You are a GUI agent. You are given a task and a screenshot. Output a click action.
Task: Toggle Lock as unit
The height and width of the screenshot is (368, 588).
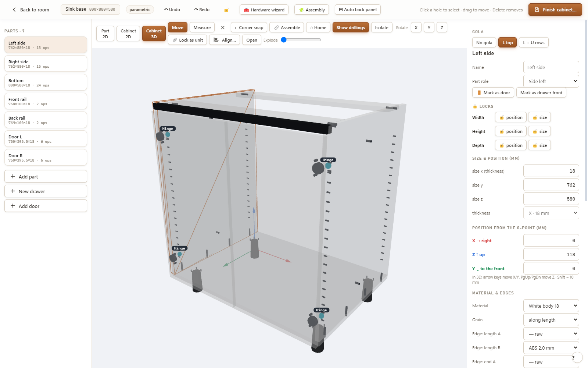(x=187, y=40)
